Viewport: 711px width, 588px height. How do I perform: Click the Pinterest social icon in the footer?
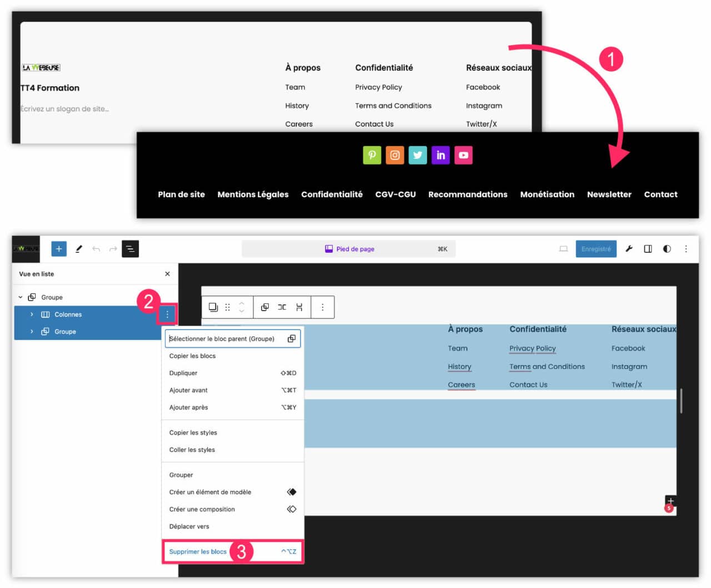372,155
